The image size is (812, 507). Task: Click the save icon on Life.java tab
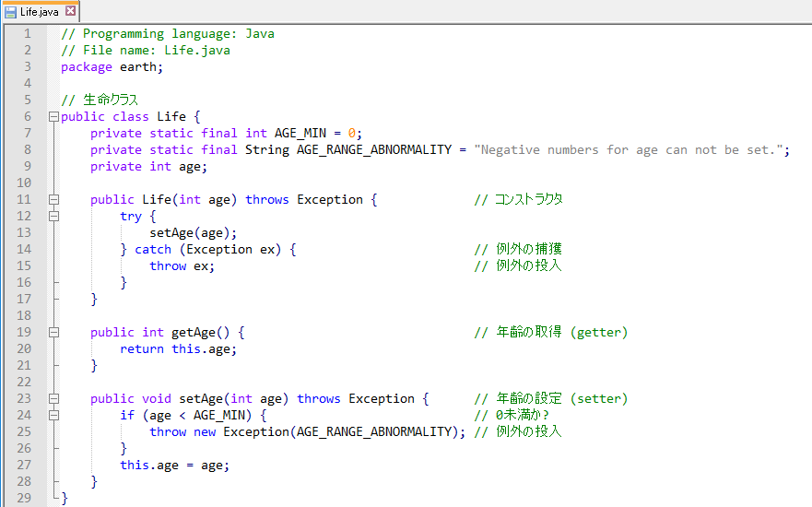click(x=10, y=12)
